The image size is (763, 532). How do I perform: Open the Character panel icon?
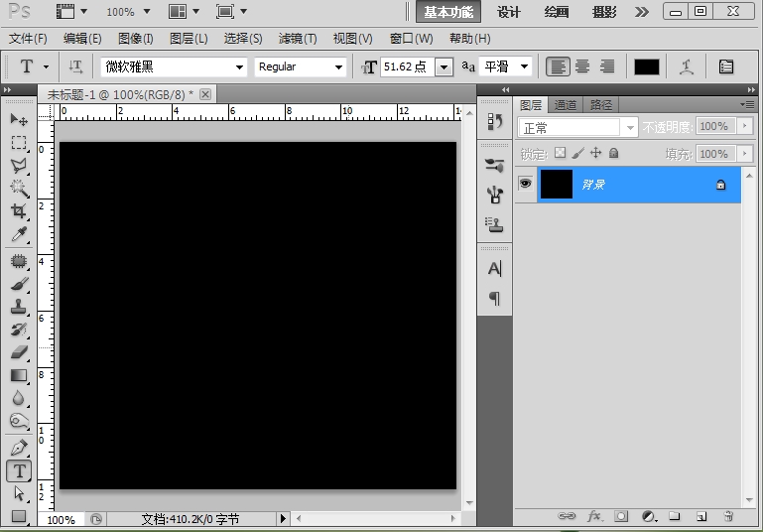(x=494, y=269)
